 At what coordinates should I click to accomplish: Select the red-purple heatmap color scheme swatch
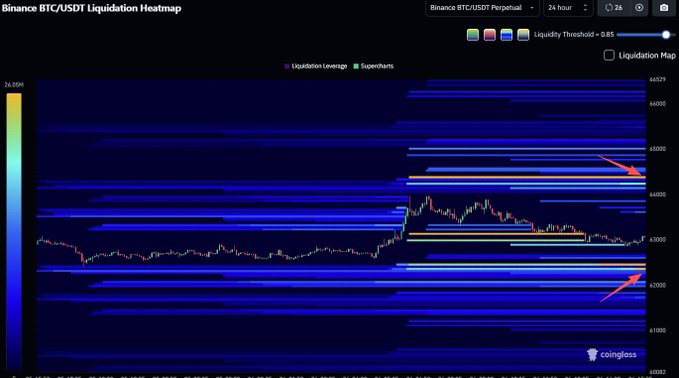tap(490, 35)
